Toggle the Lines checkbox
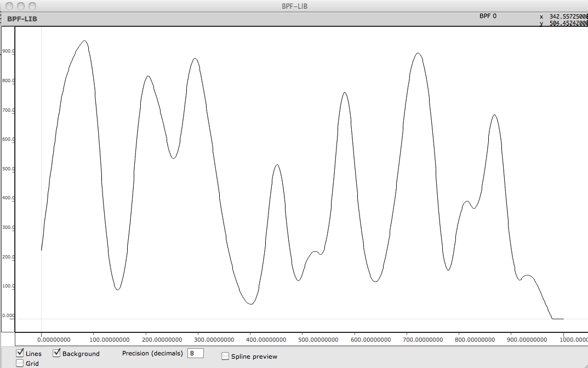Image resolution: width=588 pixels, height=368 pixels. 20,353
